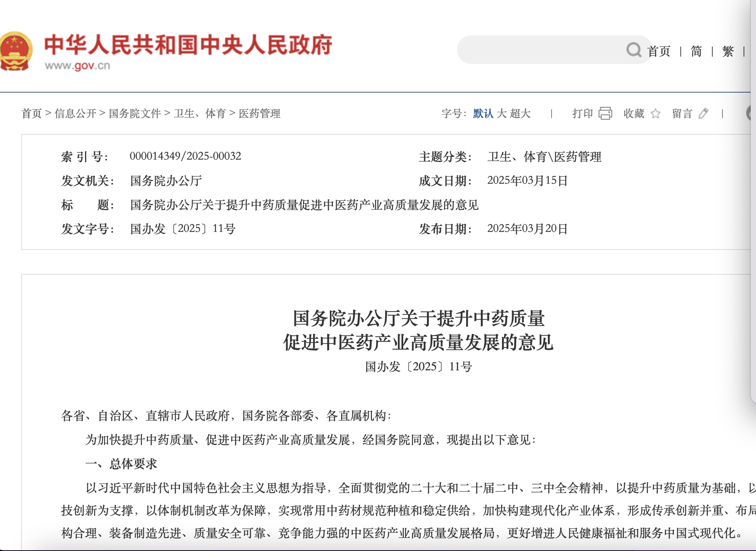Switch to traditional Chinese 繁
Viewport: 756px width, 551px height.
coord(728,51)
